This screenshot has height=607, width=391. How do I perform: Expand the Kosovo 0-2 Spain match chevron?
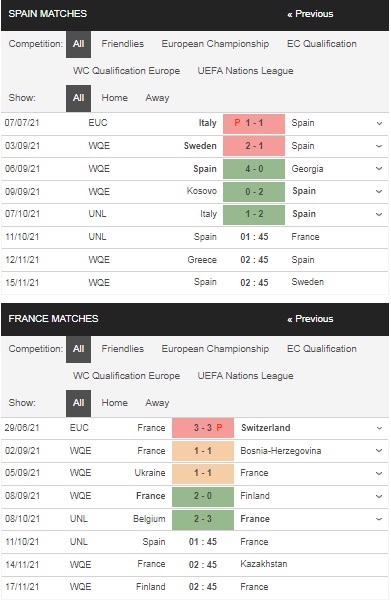pos(379,192)
